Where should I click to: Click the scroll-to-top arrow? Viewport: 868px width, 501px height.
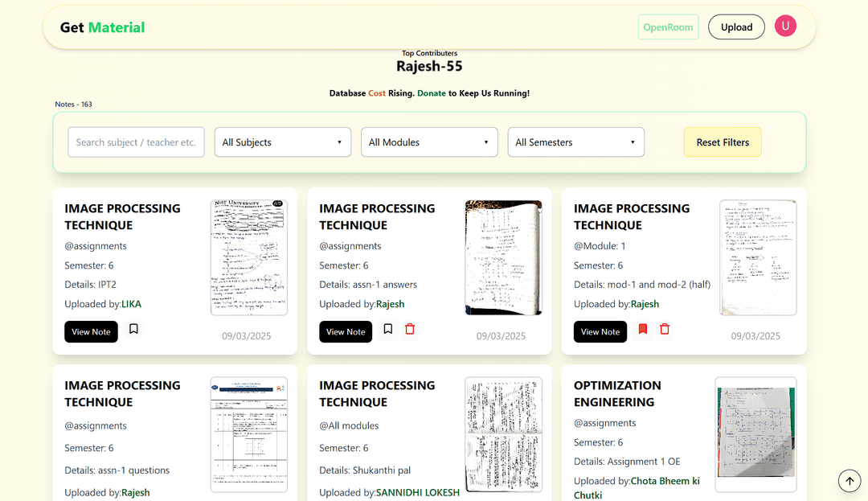tap(850, 480)
